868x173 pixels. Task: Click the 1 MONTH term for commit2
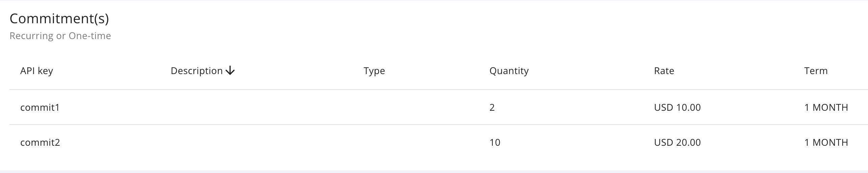[826, 142]
